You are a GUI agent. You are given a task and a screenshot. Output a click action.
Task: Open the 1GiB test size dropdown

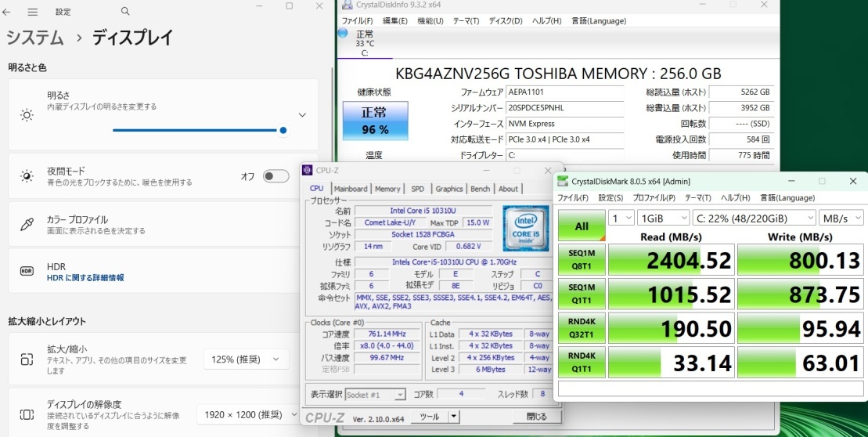(663, 218)
